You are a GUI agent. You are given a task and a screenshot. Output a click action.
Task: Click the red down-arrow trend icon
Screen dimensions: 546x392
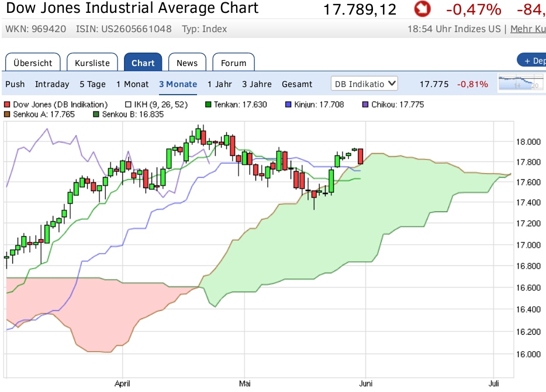pyautogui.click(x=421, y=9)
